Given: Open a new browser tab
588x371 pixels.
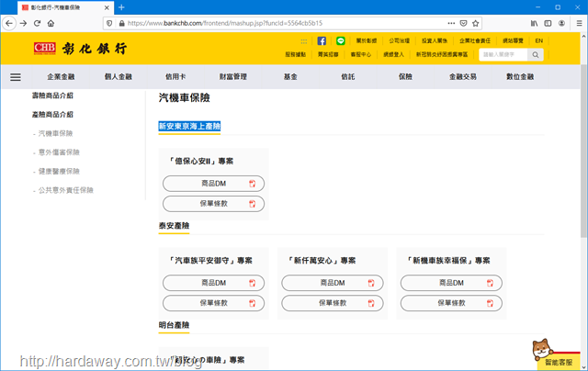Looking at the screenshot, I should (121, 7).
